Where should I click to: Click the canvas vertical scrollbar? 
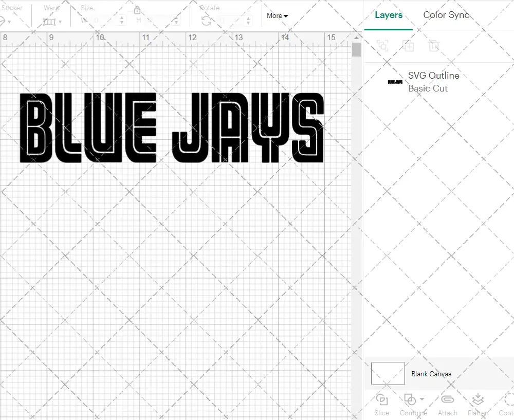pos(356,50)
